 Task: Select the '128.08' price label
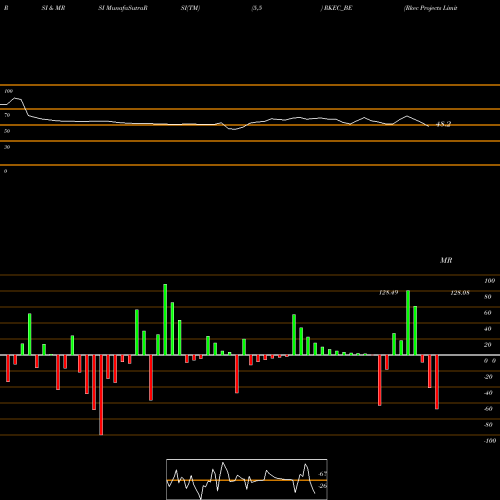[x=460, y=293]
